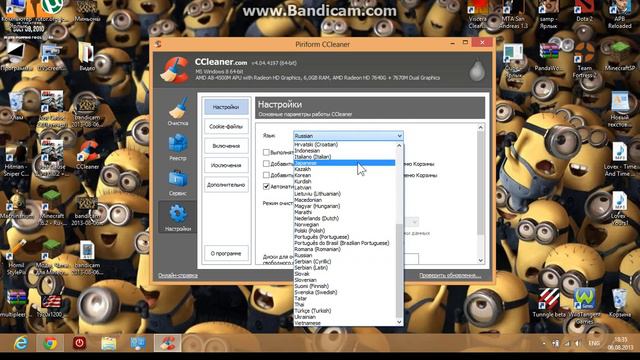Choose Japanese from the language list
The height and width of the screenshot is (360, 640).
point(344,163)
